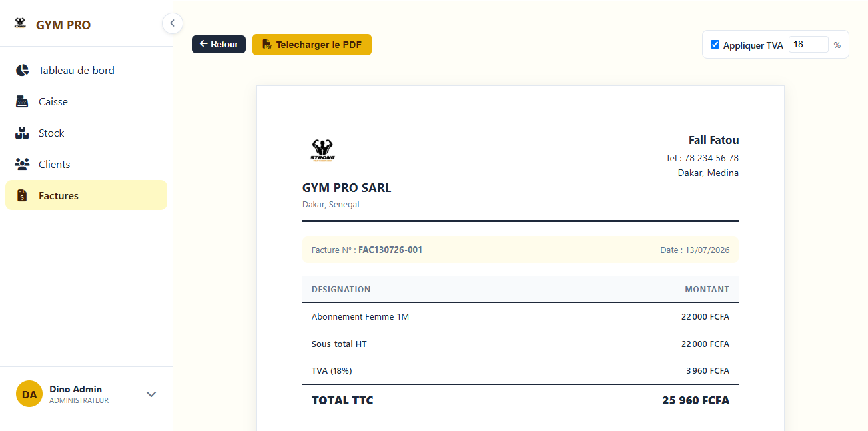This screenshot has height=431, width=868.
Task: Click the Caisse cash register icon
Action: coord(22,101)
